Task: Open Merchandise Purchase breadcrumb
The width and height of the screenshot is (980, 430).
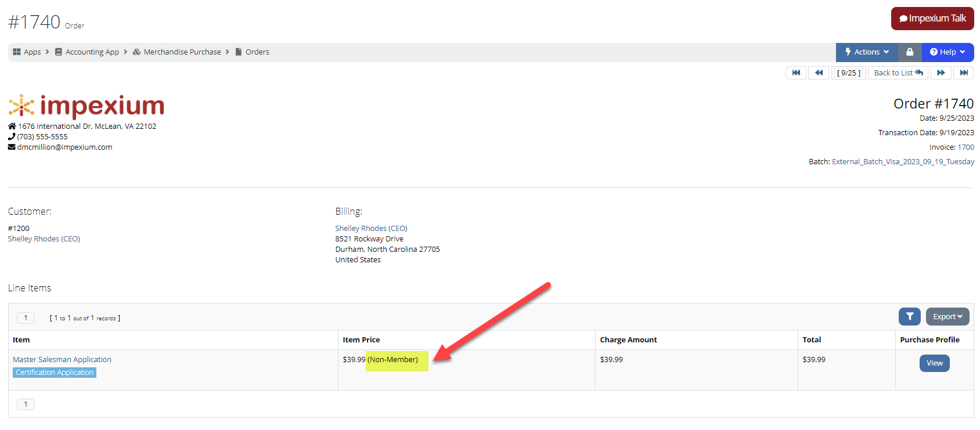Action: pos(182,52)
